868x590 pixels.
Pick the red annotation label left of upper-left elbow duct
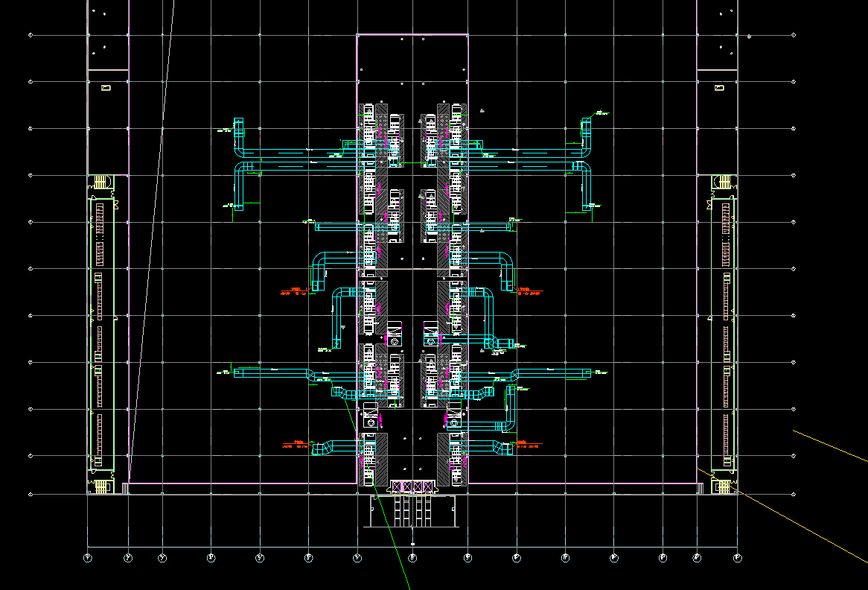click(294, 291)
